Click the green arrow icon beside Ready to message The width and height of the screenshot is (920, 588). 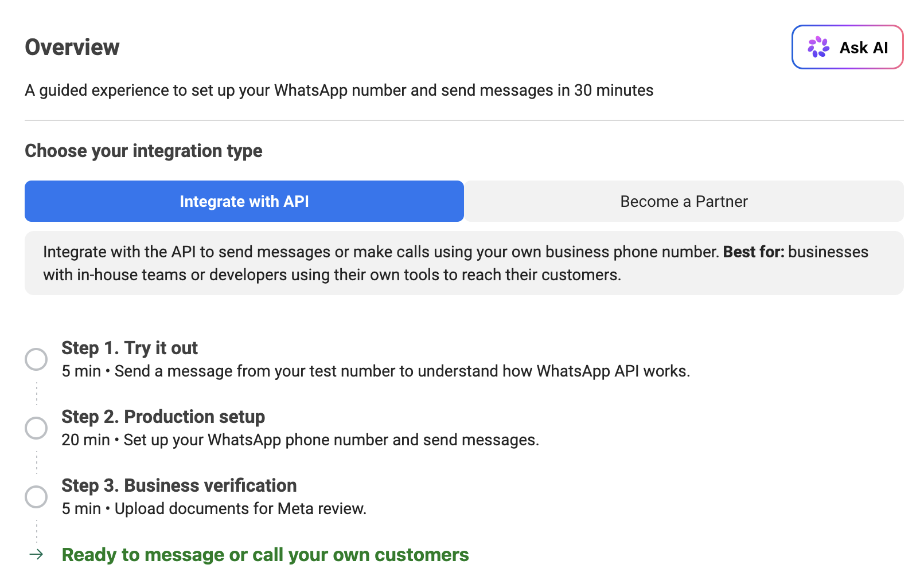click(36, 554)
